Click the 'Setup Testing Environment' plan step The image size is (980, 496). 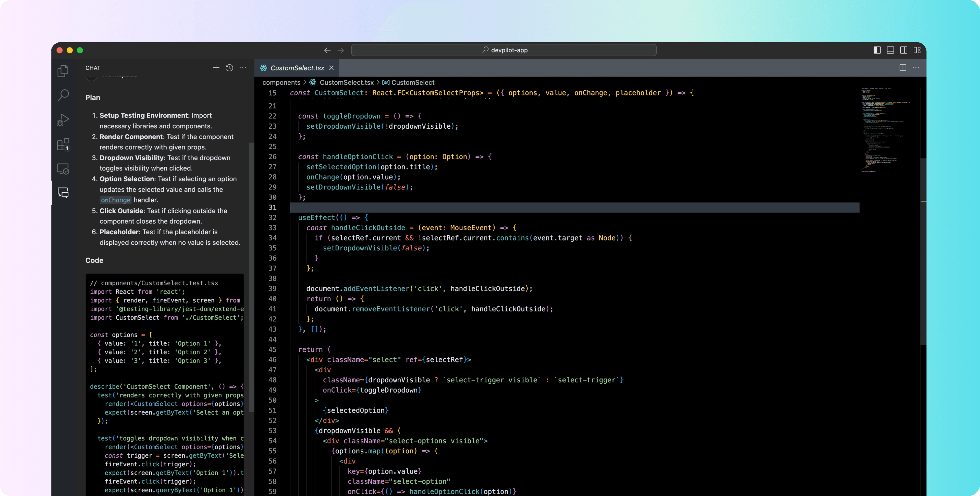(x=144, y=115)
